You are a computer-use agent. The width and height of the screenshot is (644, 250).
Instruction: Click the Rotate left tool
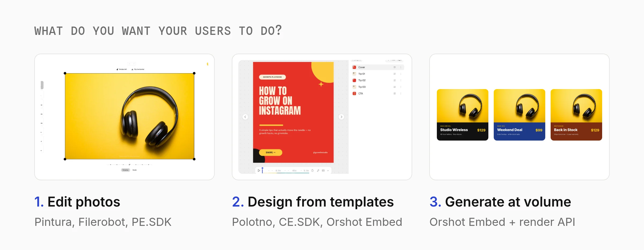tap(122, 69)
